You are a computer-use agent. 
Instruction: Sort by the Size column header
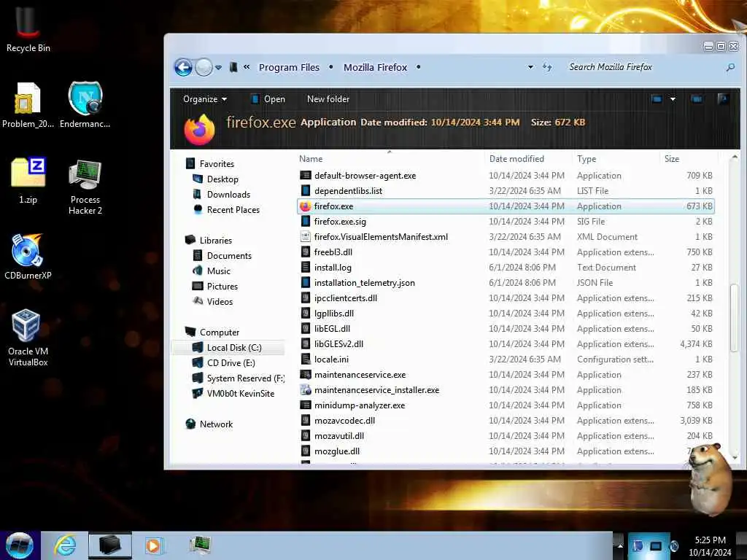tap(672, 159)
